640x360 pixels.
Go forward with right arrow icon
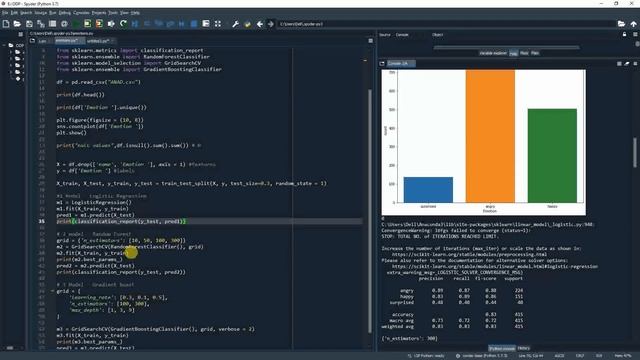pos(271,24)
